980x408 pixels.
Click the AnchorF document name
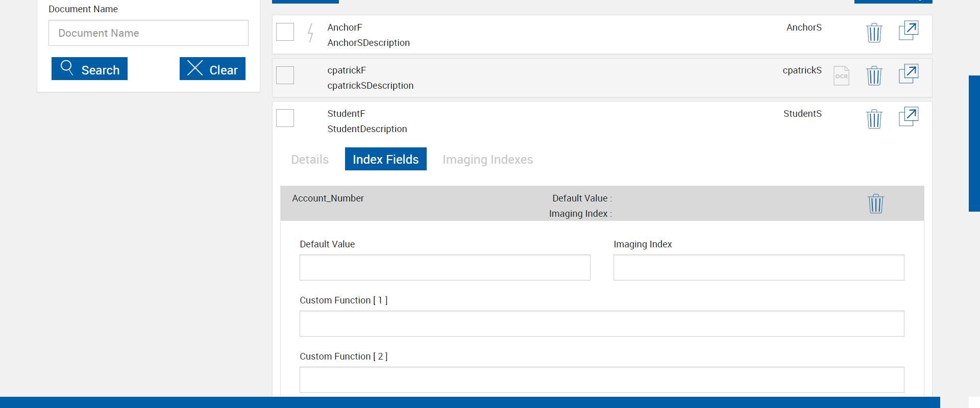click(345, 28)
